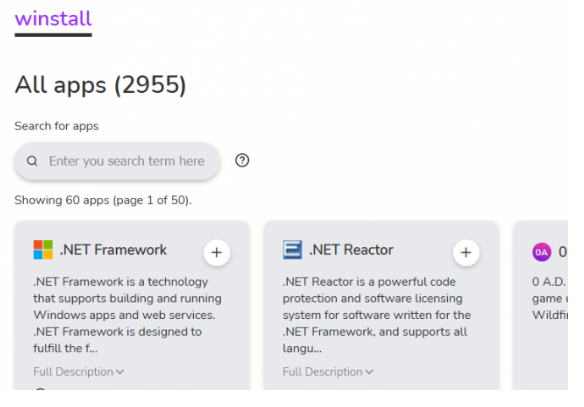Open the .NET Framework app title
584x407 pixels.
pyautogui.click(x=113, y=249)
